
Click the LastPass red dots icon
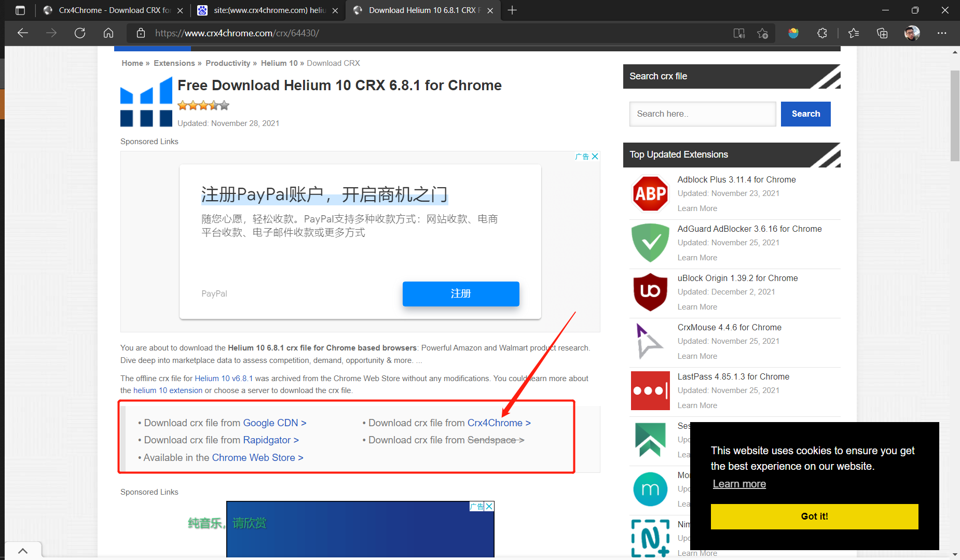pos(650,390)
